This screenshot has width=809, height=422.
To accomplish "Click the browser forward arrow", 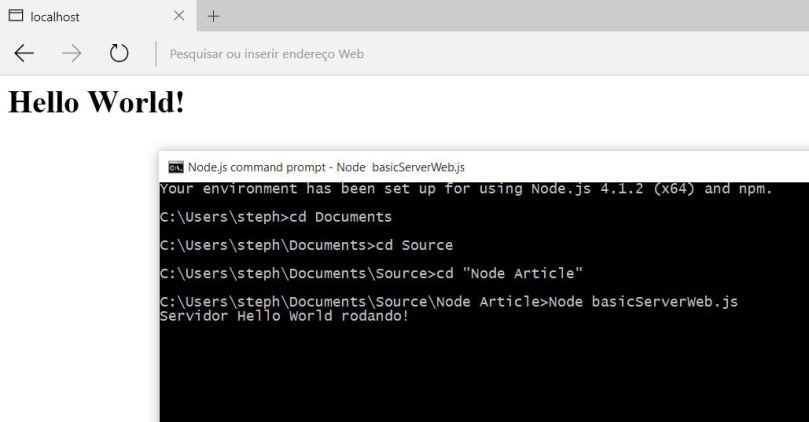I will click(72, 54).
